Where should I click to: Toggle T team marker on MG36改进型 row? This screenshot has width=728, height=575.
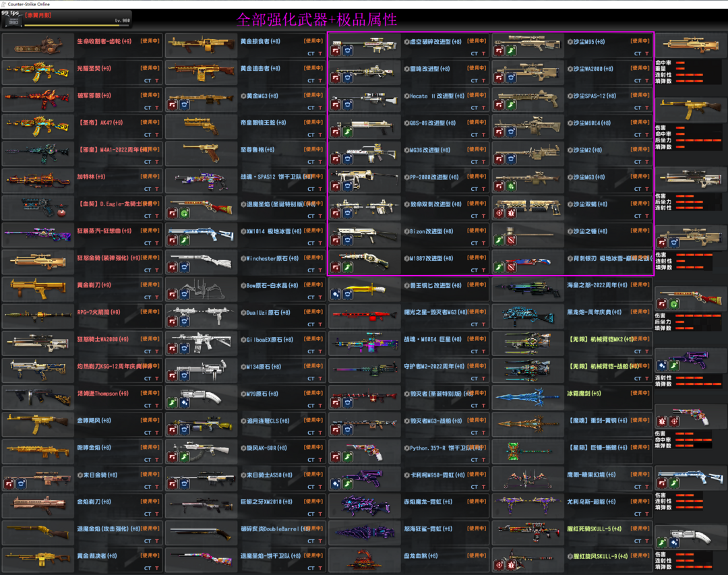(x=484, y=162)
